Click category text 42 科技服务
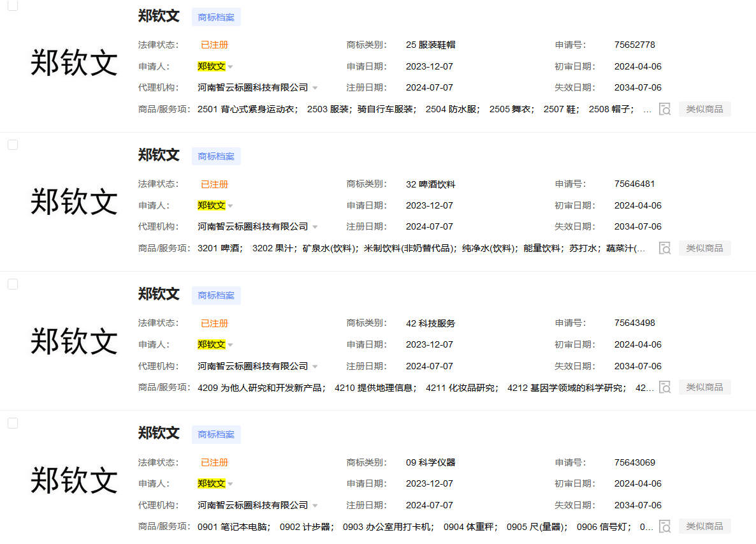The image size is (756, 544). [x=430, y=323]
